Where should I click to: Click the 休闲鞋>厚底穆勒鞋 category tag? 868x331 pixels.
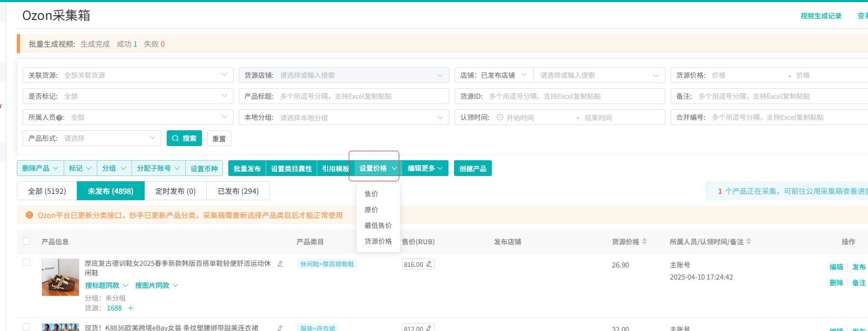(327, 264)
